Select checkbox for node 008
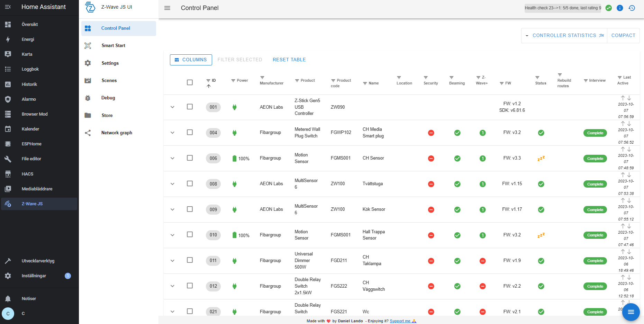This screenshot has height=324, width=644. [190, 183]
